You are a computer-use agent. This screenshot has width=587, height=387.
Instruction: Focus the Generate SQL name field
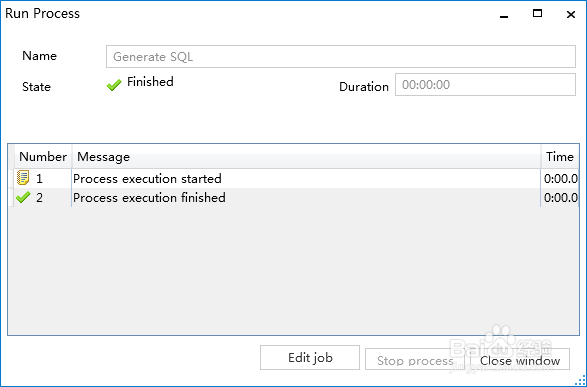(341, 57)
